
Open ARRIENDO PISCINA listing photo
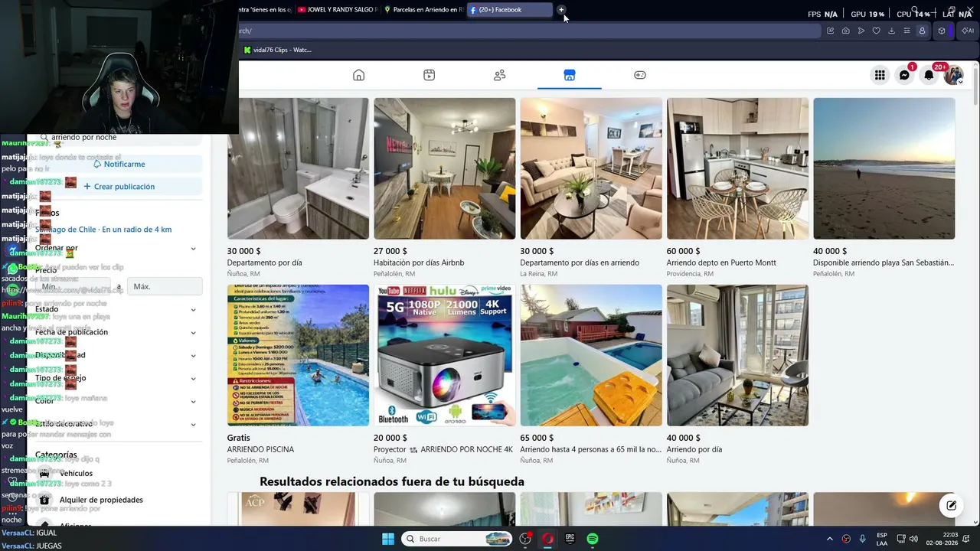(298, 355)
